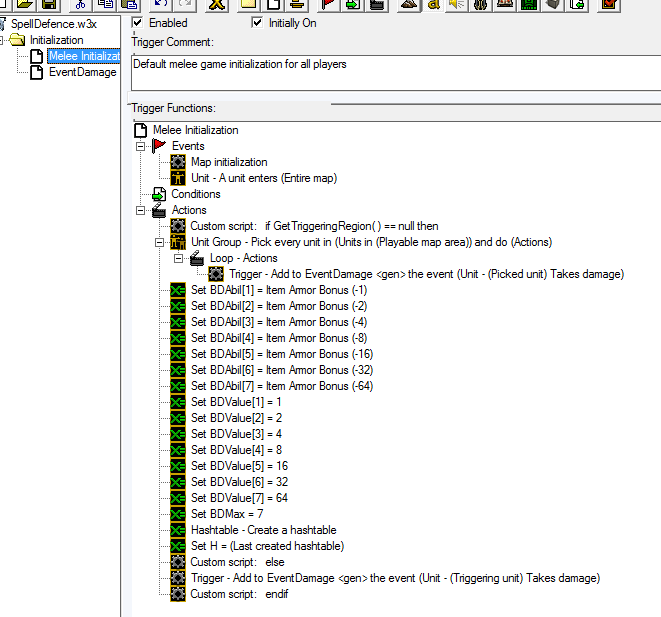Open the Campaign Editor toolbar icon
The width and height of the screenshot is (661, 617).
click(x=505, y=4)
